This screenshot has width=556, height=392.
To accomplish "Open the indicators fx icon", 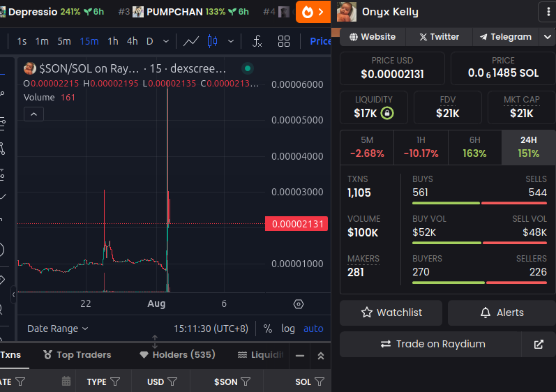I will [x=257, y=41].
